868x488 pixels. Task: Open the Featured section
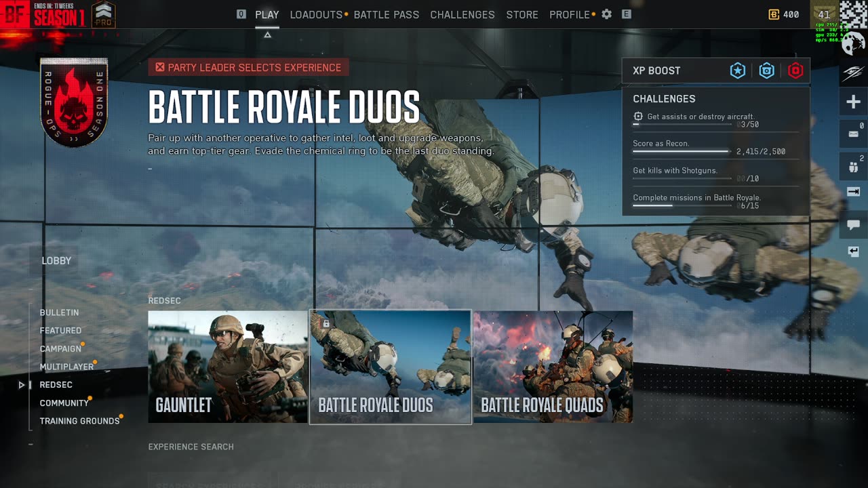point(60,331)
